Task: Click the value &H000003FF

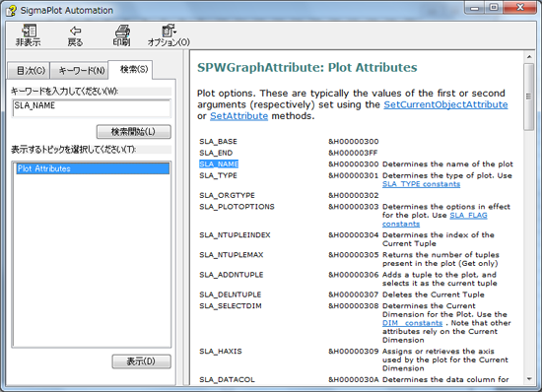Action: tap(353, 153)
